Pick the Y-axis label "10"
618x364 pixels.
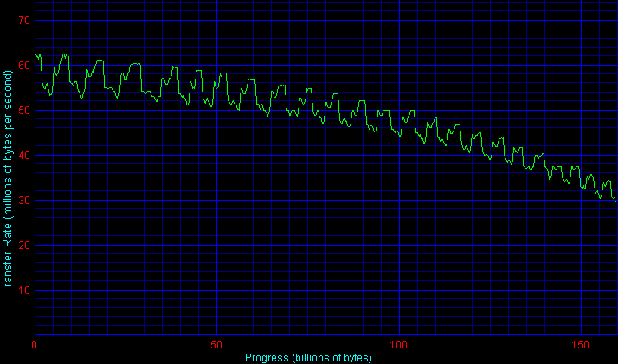tap(23, 290)
